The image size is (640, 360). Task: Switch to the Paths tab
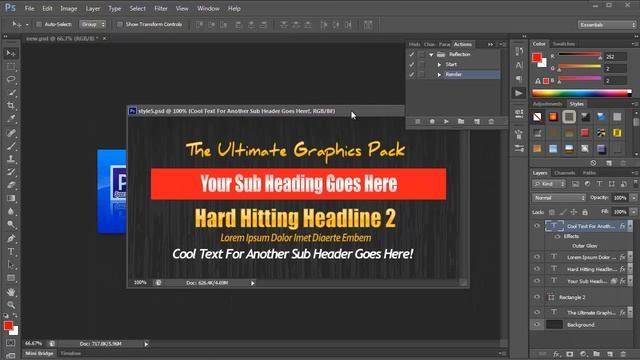coord(589,173)
